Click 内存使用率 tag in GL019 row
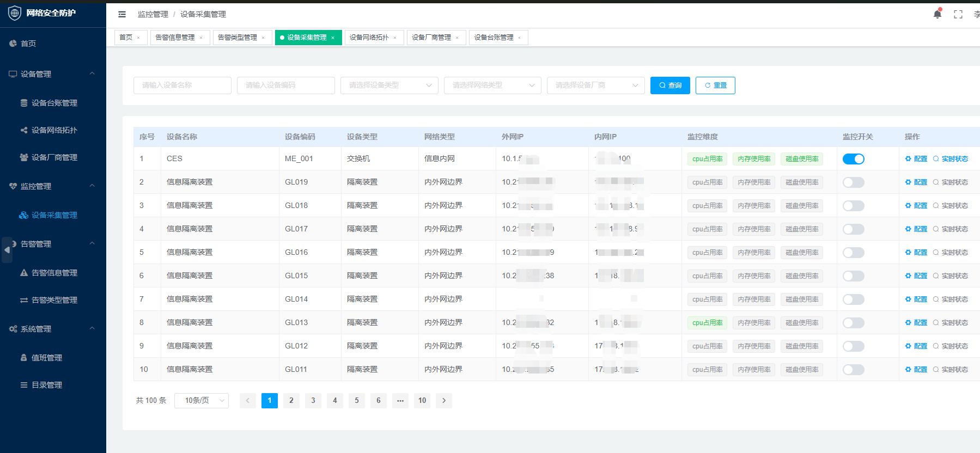This screenshot has height=453, width=980. click(754, 182)
